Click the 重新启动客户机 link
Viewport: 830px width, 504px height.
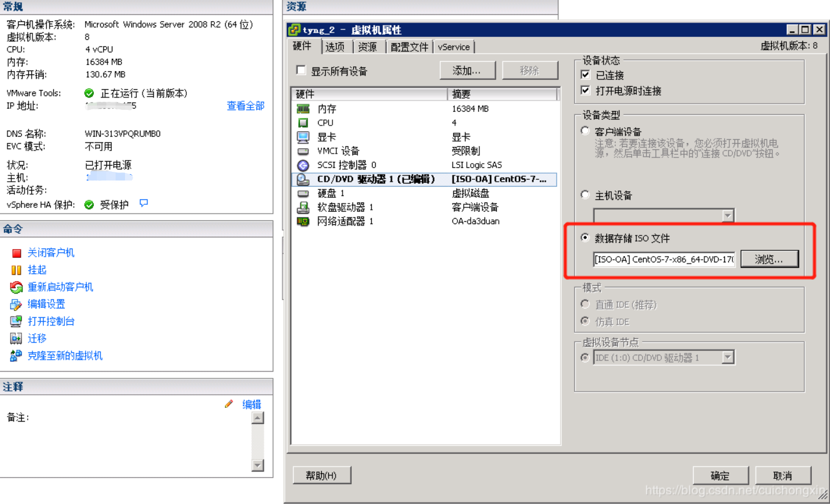61,287
